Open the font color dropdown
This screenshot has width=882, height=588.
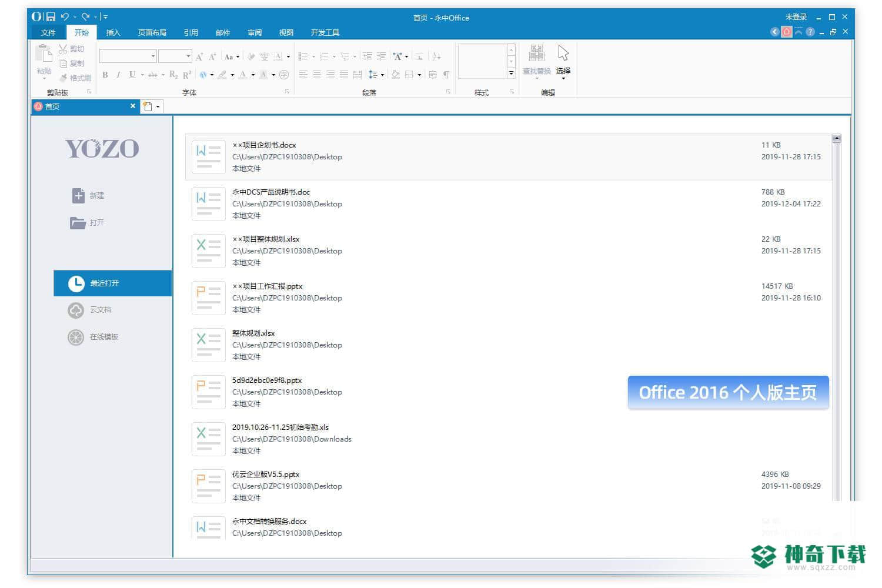click(253, 75)
